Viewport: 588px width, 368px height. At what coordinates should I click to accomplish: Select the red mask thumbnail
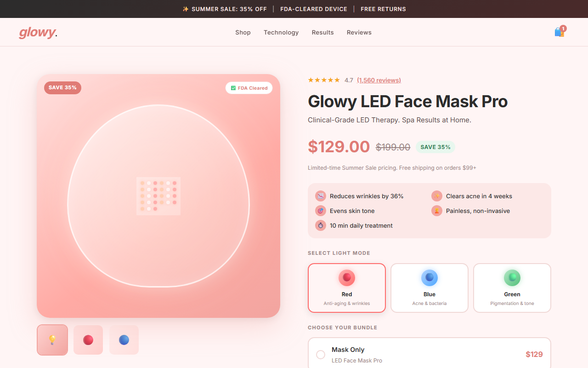click(88, 339)
